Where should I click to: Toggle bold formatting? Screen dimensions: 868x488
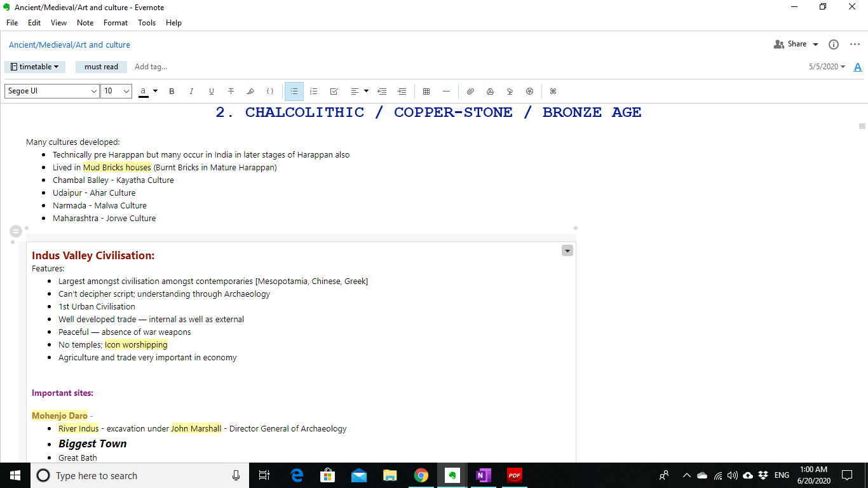click(x=172, y=91)
